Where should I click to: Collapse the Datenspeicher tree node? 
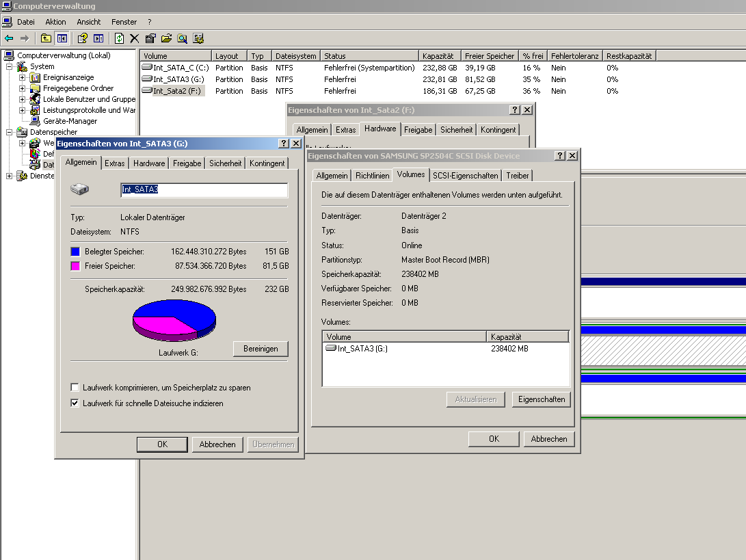pyautogui.click(x=9, y=132)
